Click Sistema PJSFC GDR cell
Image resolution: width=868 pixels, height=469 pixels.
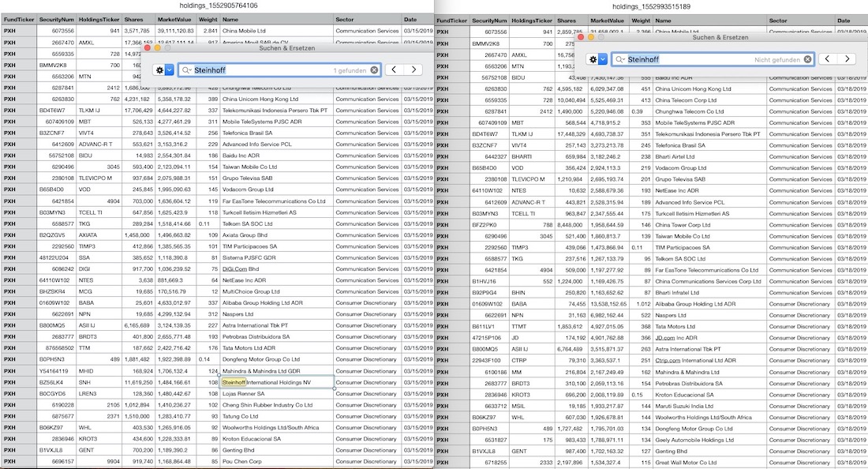[277, 258]
